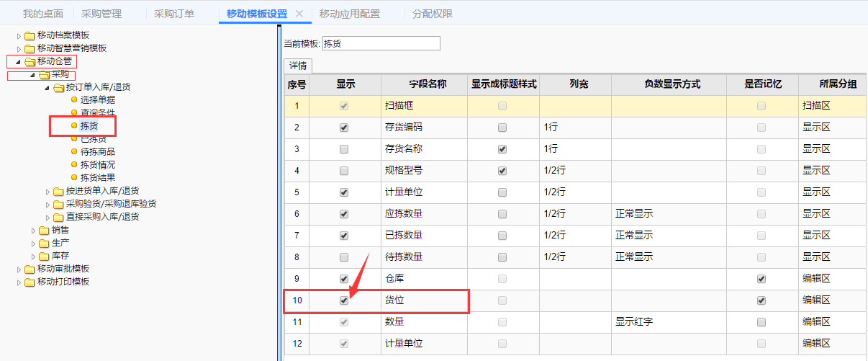Click the folder icon next to 移动打印模板

[30, 282]
